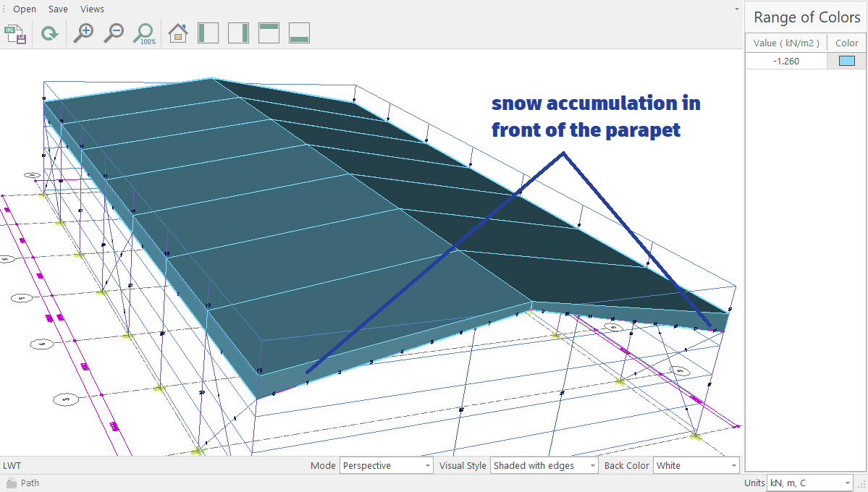This screenshot has width=868, height=492.
Task: Open the Open menu
Action: click(25, 9)
